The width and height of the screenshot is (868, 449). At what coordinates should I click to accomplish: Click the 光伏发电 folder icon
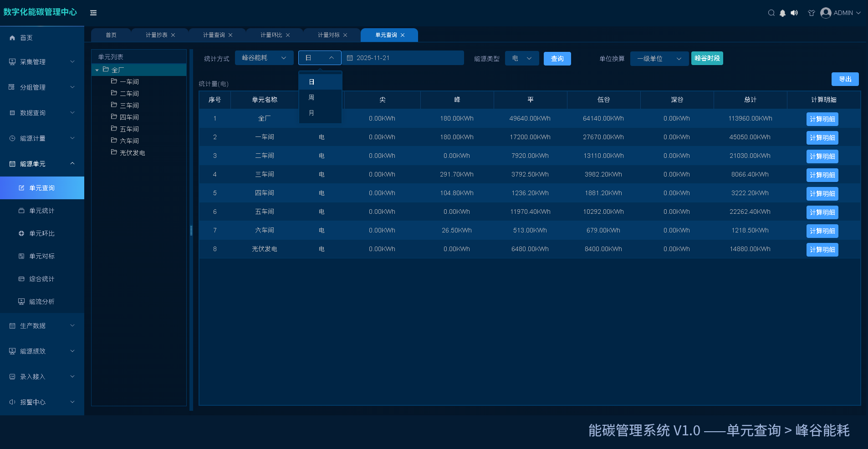pyautogui.click(x=114, y=152)
